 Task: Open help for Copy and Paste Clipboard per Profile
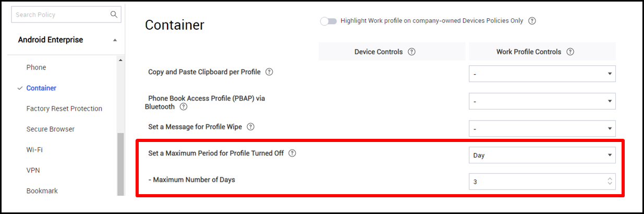coord(269,72)
